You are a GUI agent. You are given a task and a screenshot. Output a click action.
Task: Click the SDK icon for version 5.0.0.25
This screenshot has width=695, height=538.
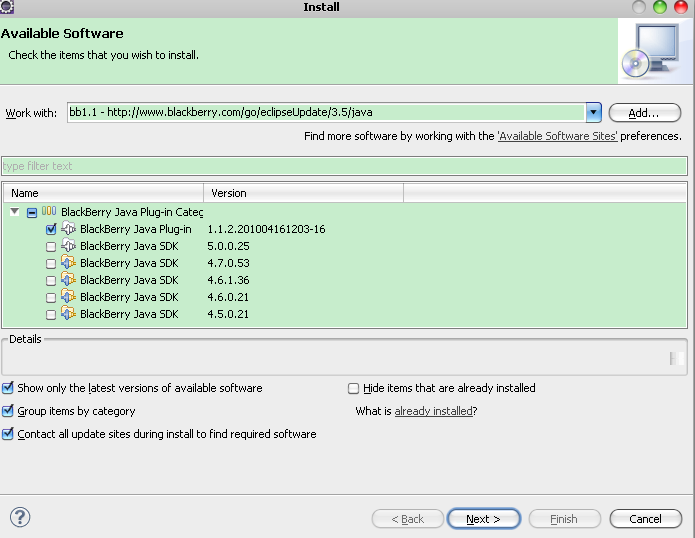point(68,246)
